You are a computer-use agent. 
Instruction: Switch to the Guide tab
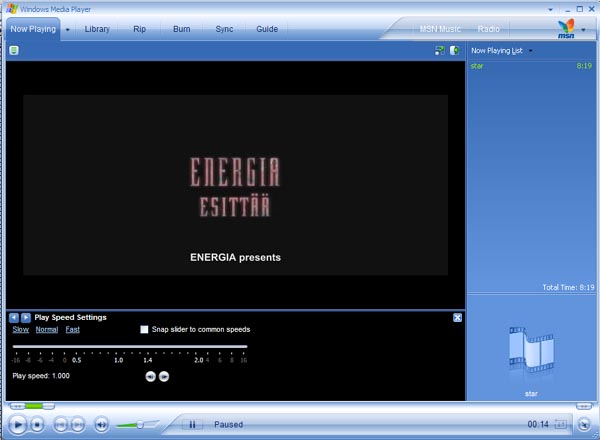(x=267, y=29)
